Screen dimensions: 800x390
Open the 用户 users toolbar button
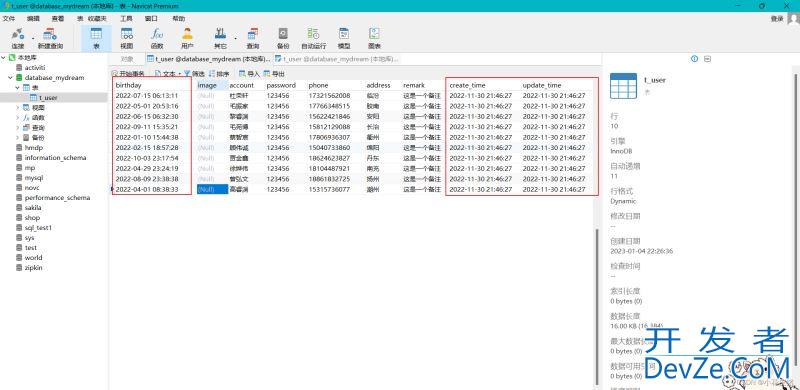(x=187, y=38)
